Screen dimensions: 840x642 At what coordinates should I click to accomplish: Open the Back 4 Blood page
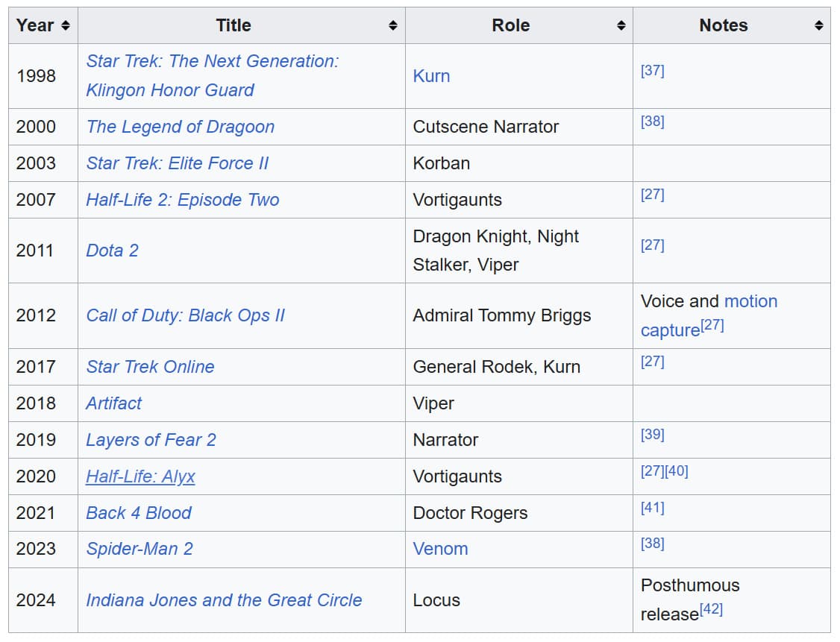pos(139,513)
